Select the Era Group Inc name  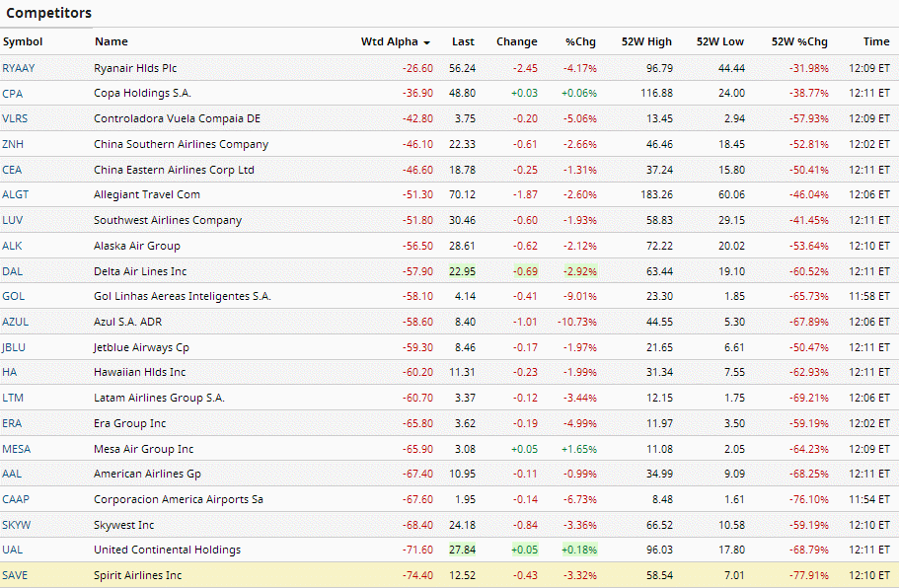(129, 423)
